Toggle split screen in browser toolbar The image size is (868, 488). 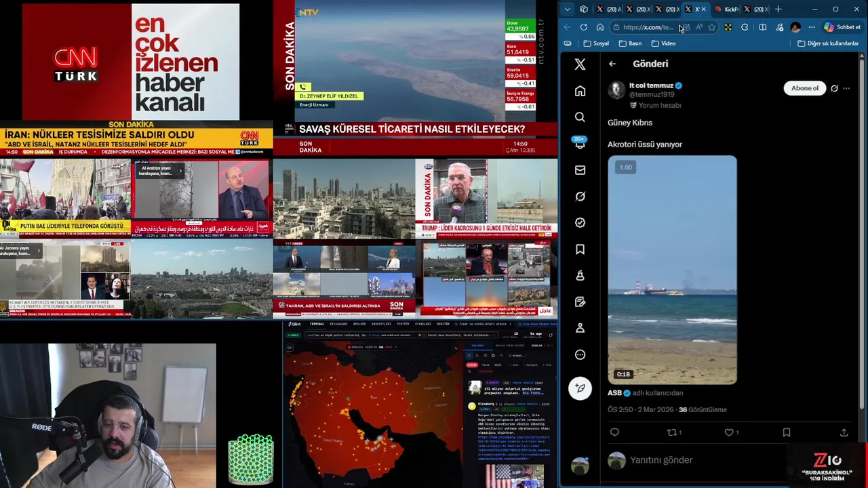pos(762,27)
